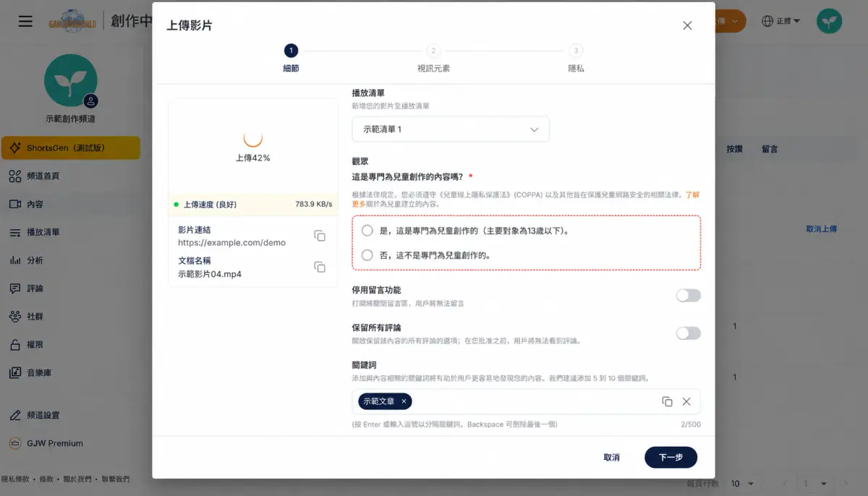The height and width of the screenshot is (496, 868).
Task: Click the https://example.com/demo link
Action: tap(231, 243)
